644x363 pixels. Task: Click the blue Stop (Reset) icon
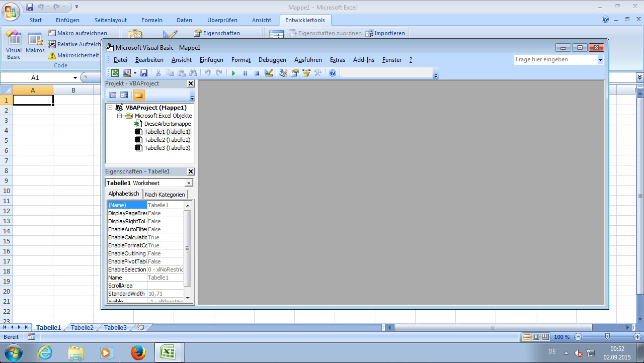click(257, 73)
